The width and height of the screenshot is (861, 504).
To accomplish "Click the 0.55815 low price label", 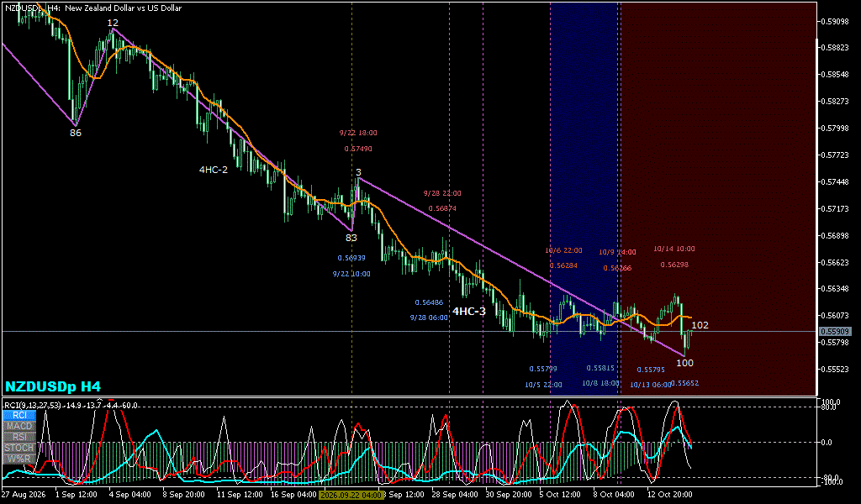I will click(x=600, y=368).
